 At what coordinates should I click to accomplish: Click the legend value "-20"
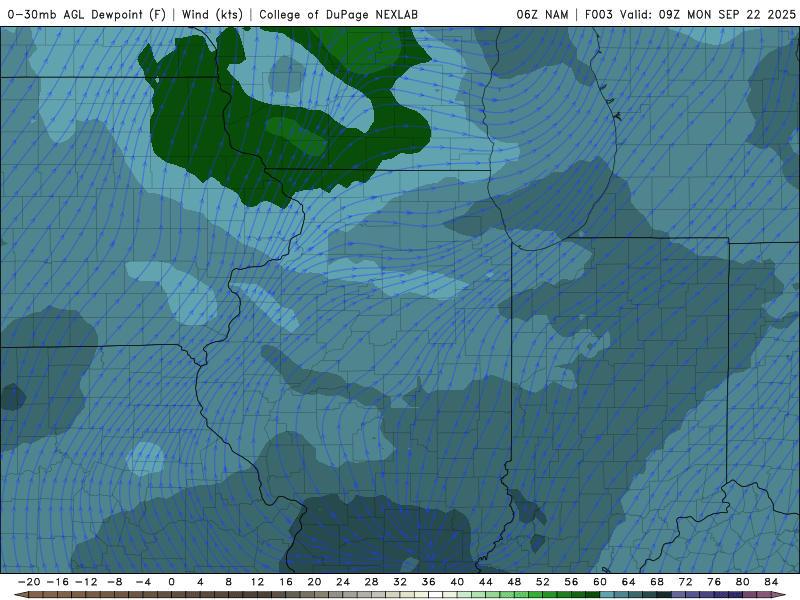[x=29, y=582]
